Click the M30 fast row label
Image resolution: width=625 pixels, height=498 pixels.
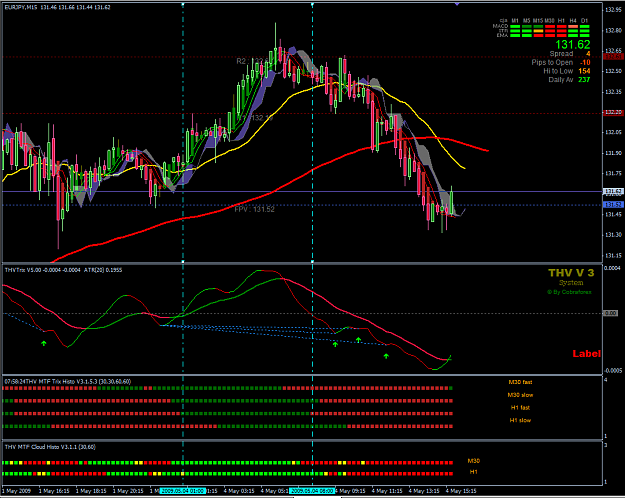click(x=520, y=382)
